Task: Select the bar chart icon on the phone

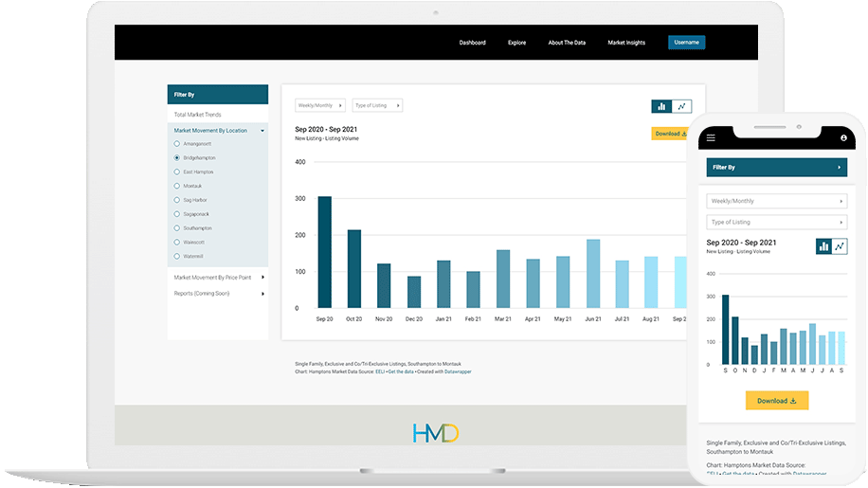Action: pos(824,246)
